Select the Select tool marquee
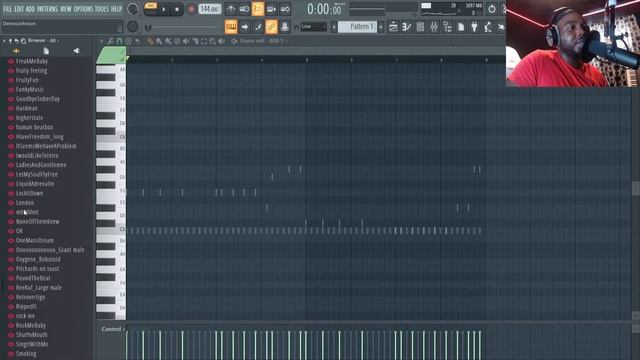The image size is (640, 360). (204, 41)
